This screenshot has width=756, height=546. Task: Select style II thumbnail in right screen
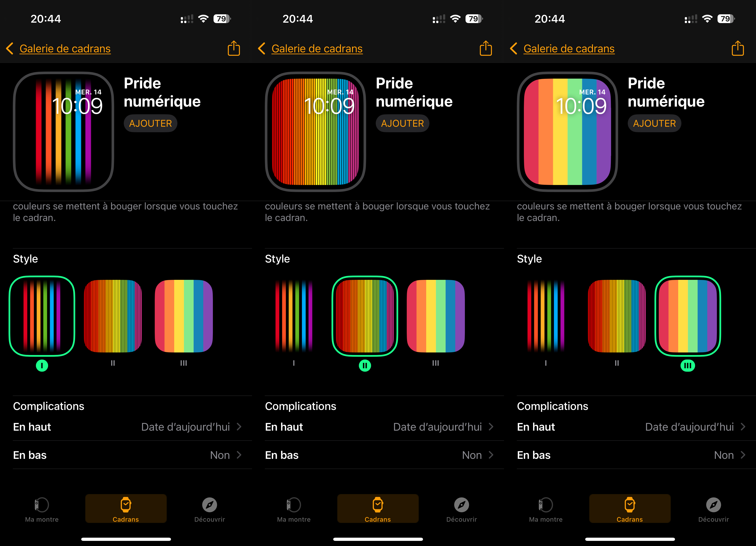pos(617,316)
